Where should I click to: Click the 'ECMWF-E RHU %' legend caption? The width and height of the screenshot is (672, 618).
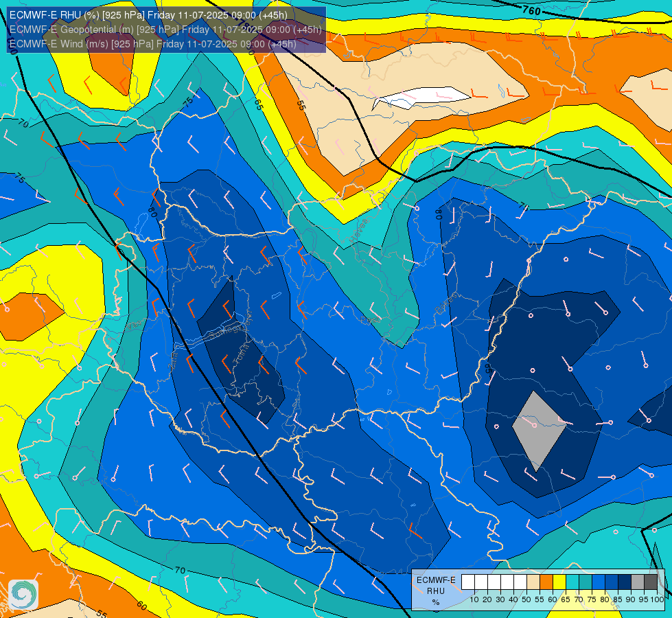[x=436, y=591]
